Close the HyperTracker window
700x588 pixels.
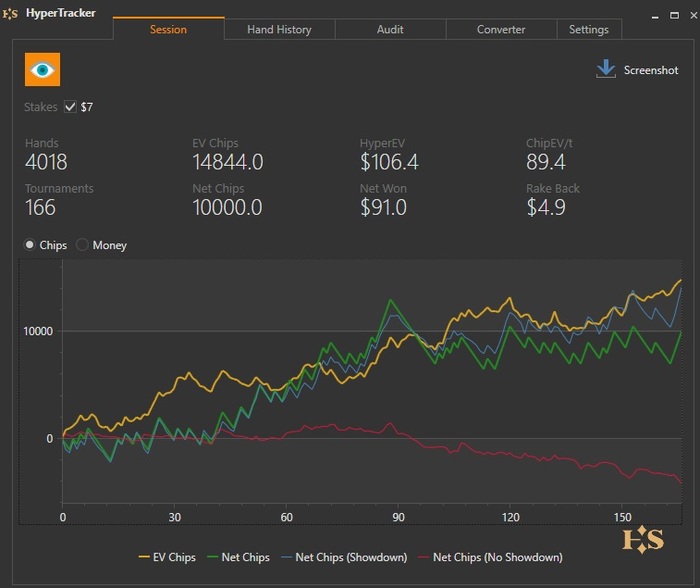point(694,16)
